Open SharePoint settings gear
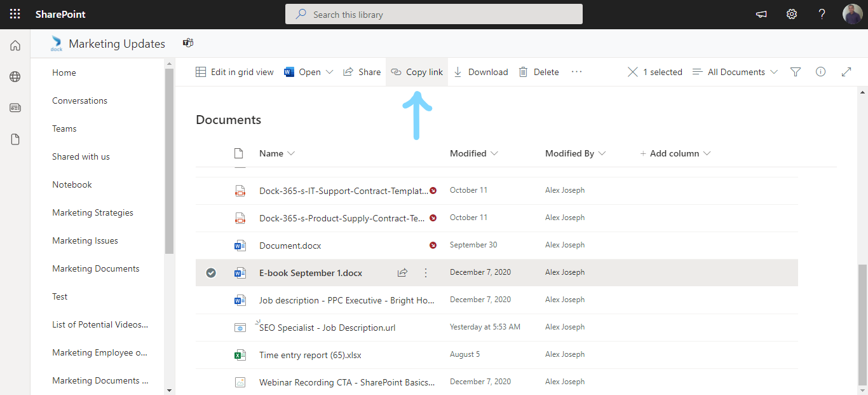Screen dimensions: 868x395 pyautogui.click(x=791, y=13)
